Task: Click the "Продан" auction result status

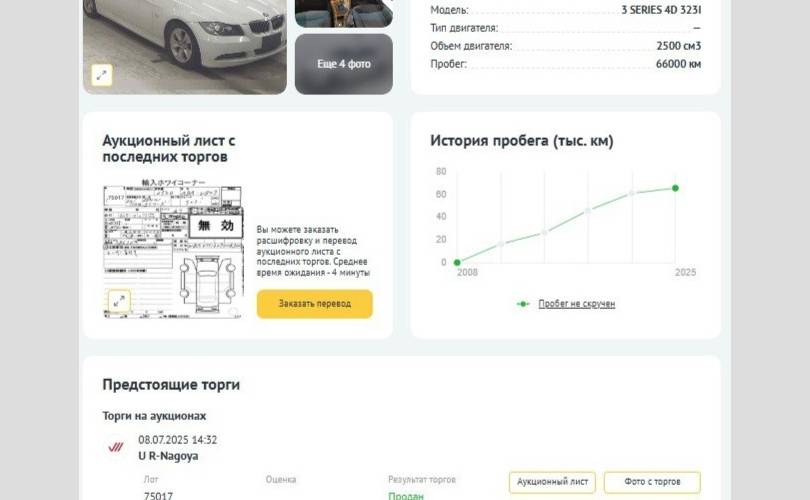Action: 406,496
